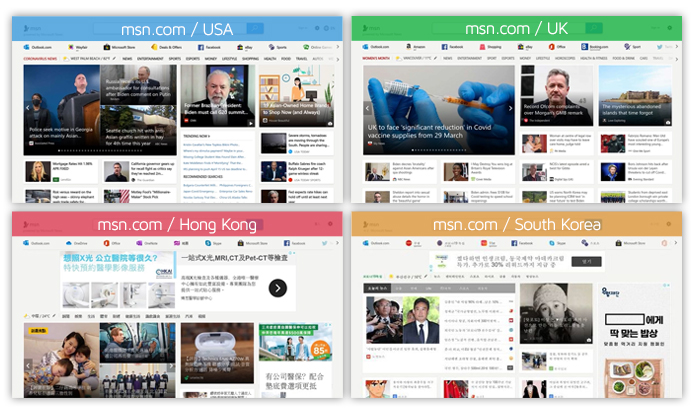This screenshot has height=409, width=693.
Task: Open Putin ambassador story on USA page
Action: click(138, 84)
